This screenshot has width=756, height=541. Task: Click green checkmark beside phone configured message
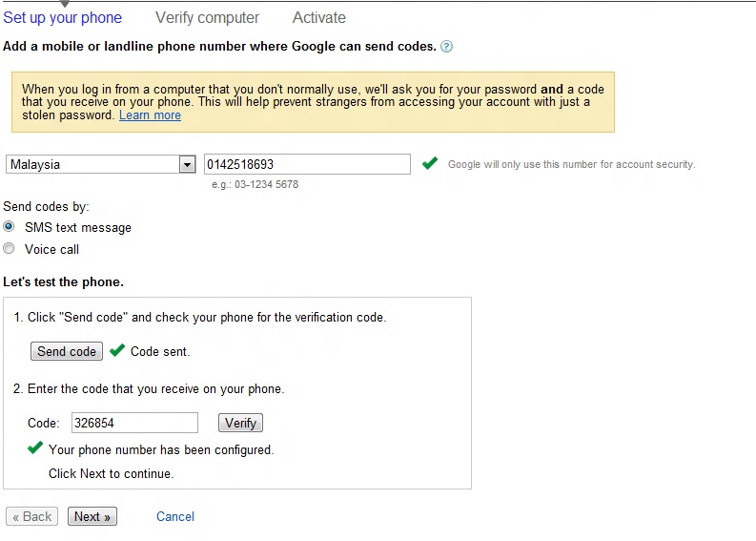[x=35, y=447]
